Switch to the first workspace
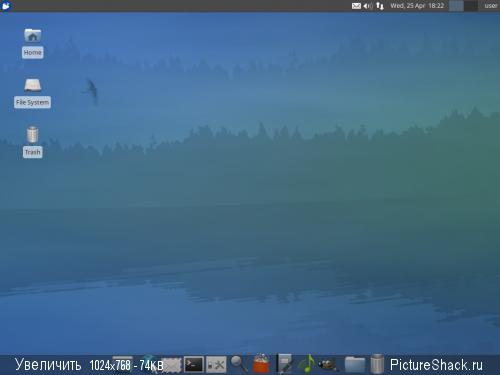Viewport: 500px width, 375px height. (x=456, y=6)
